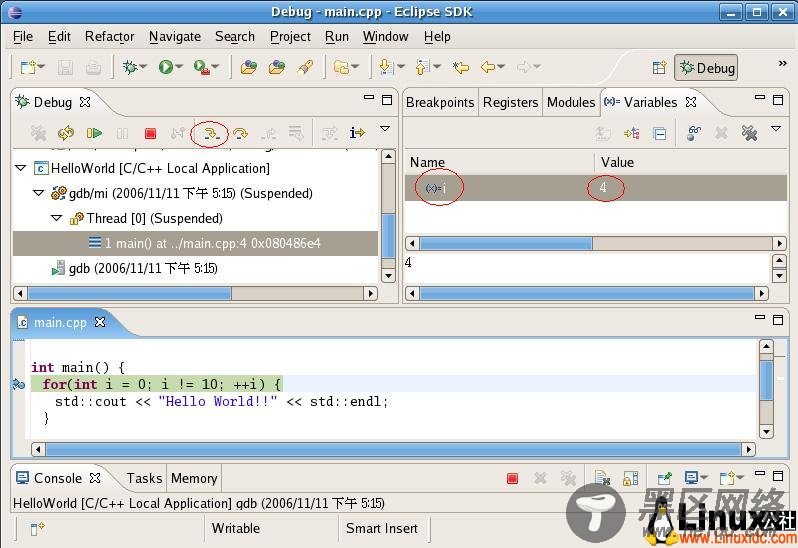Collapse the Thread [0] node

tap(56, 218)
